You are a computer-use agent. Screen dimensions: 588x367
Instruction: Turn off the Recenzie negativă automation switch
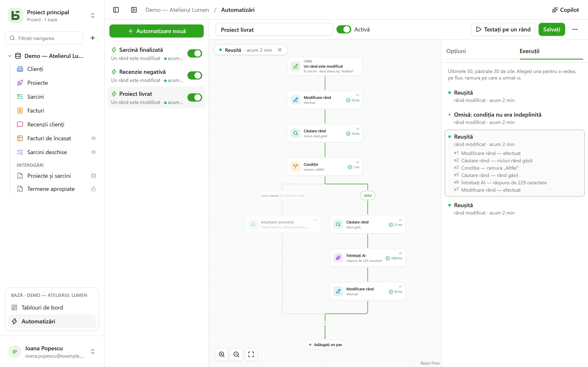pyautogui.click(x=195, y=75)
